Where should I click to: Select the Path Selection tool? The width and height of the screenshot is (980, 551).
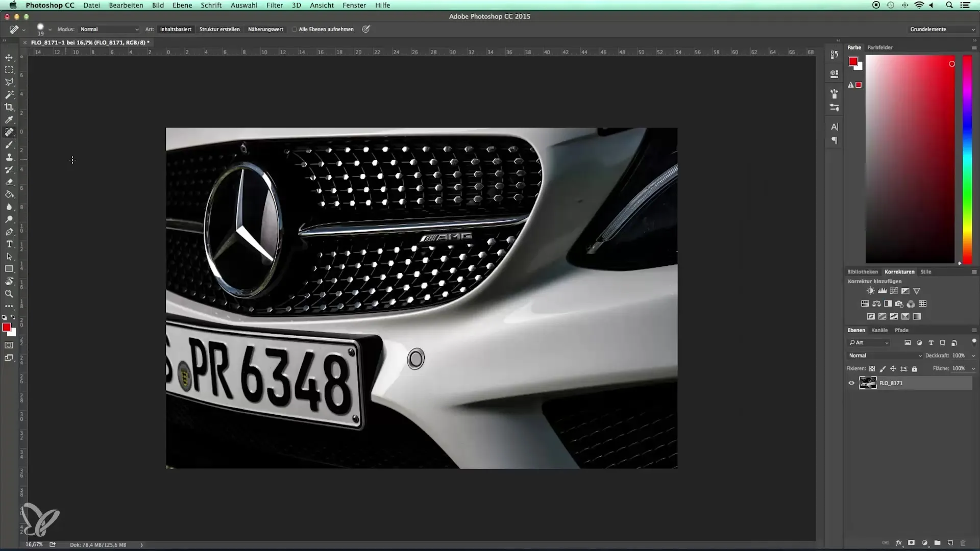[x=9, y=257]
